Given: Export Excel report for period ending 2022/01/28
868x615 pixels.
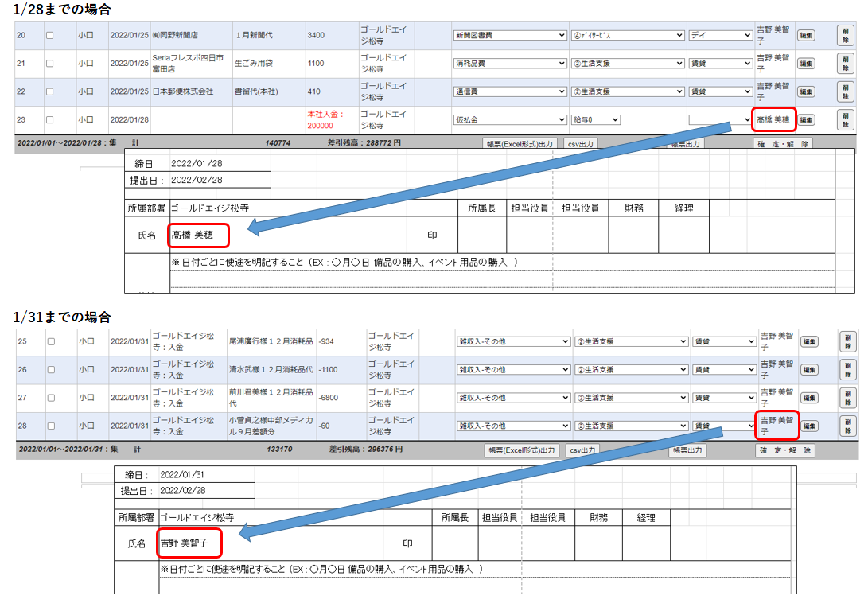Looking at the screenshot, I should click(x=519, y=144).
